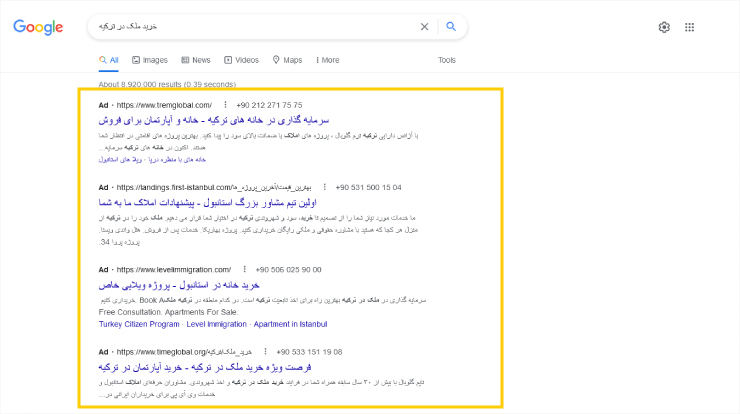Switch to the Videos tab
Viewport: 740px width, 414px height.
point(242,60)
